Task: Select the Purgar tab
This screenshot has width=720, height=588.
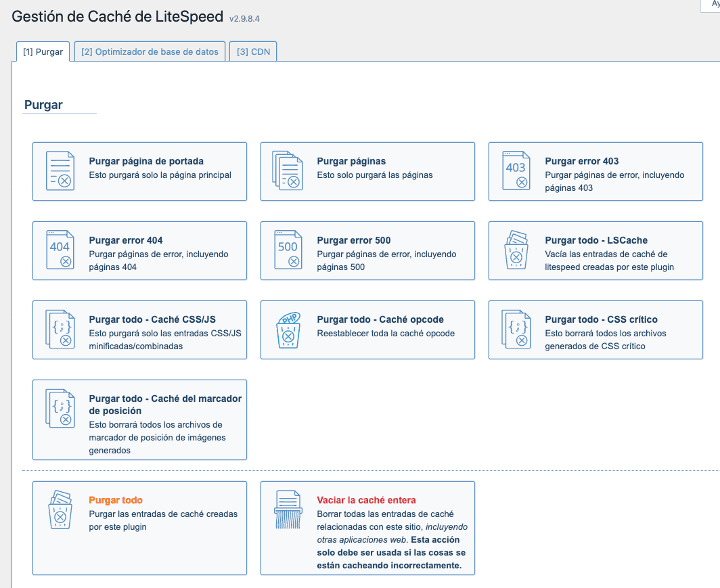Action: (x=43, y=52)
